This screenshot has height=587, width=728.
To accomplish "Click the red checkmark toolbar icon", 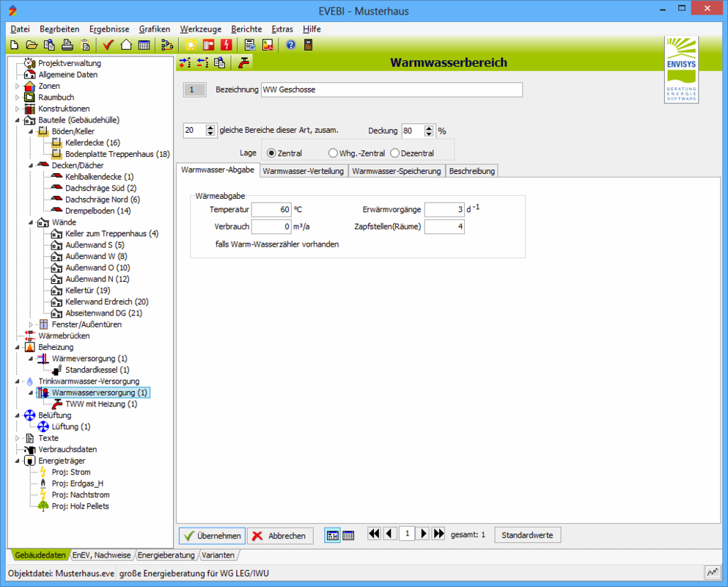I will (x=109, y=45).
